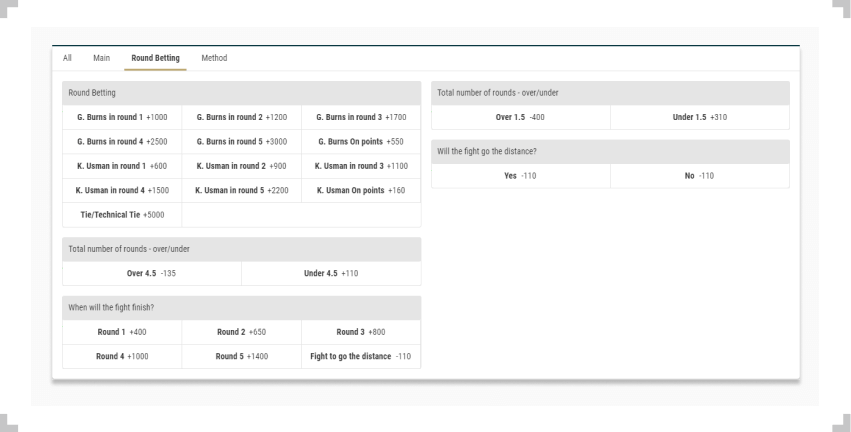Select Under 1.5 rounds at +310
Image resolution: width=851 pixels, height=432 pixels.
coord(700,117)
